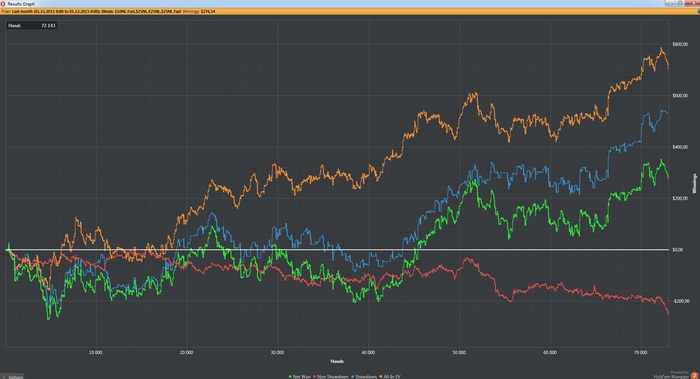Click the Winnings axis title
This screenshot has width=700, height=379.
(x=694, y=183)
